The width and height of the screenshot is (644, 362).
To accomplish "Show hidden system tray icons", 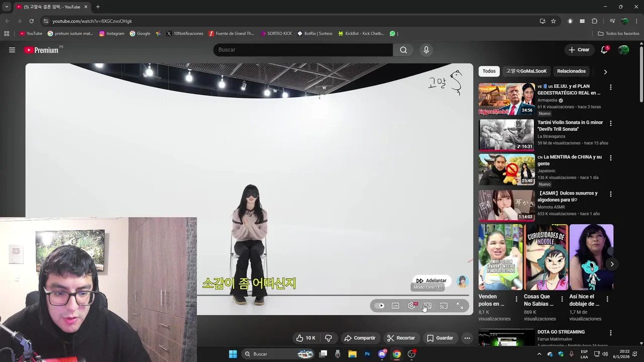I will [x=539, y=354].
